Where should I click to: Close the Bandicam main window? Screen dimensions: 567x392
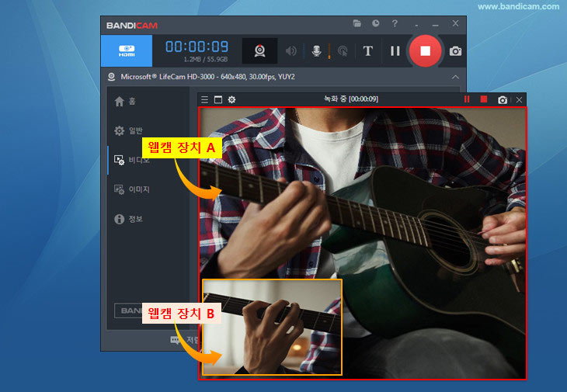pos(455,23)
